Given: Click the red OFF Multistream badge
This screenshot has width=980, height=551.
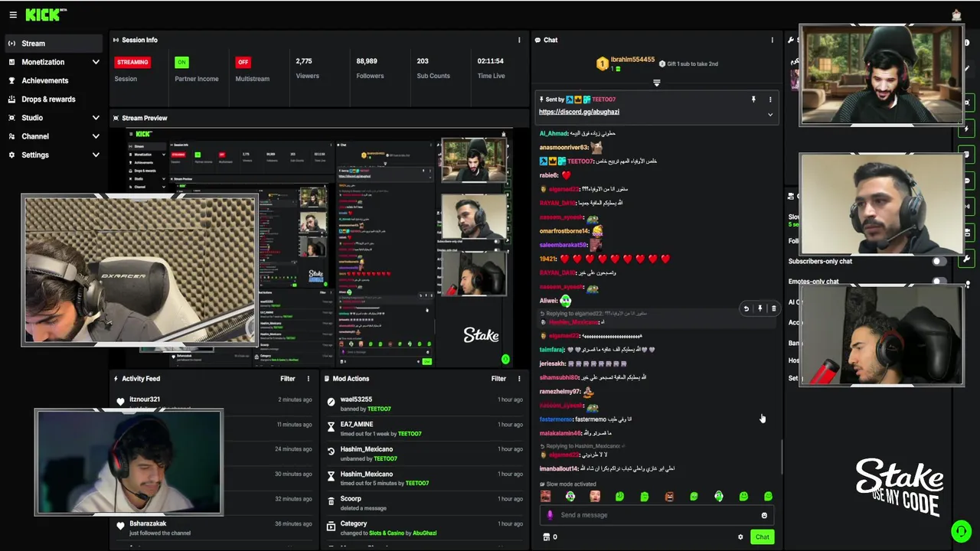Looking at the screenshot, I should 243,62.
